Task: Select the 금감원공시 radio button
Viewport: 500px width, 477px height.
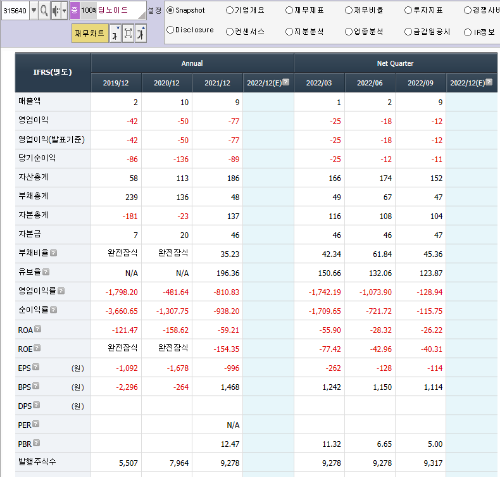Action: (408, 32)
